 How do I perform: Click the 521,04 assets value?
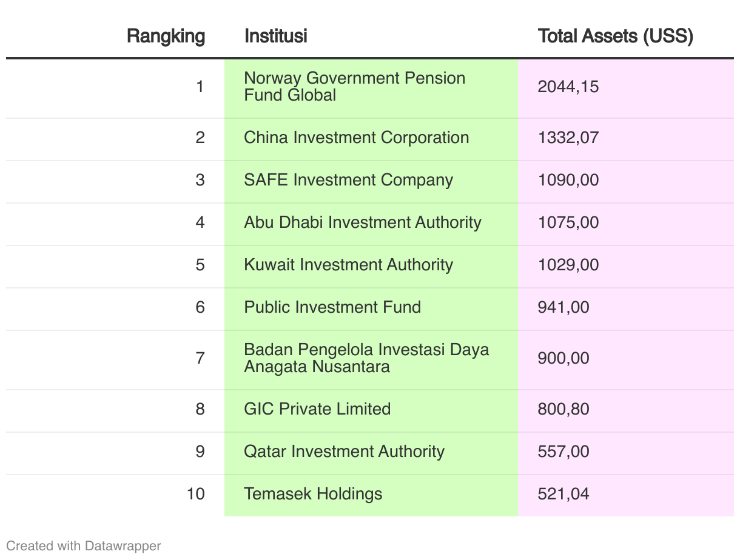(x=563, y=494)
